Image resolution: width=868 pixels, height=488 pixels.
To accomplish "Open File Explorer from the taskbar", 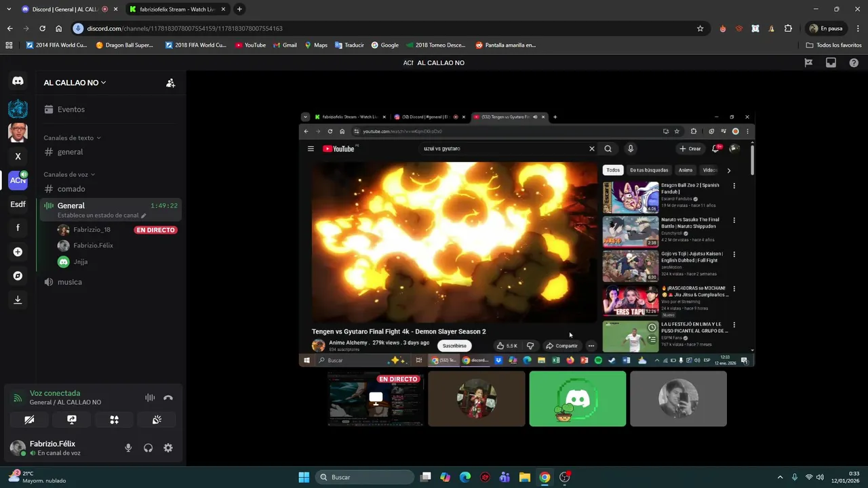I will pos(525,477).
